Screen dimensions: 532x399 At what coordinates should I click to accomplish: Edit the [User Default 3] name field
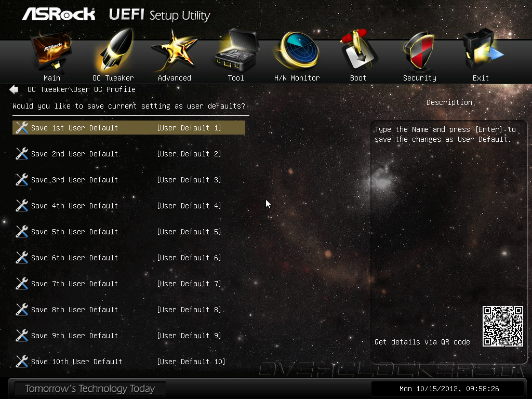(189, 180)
